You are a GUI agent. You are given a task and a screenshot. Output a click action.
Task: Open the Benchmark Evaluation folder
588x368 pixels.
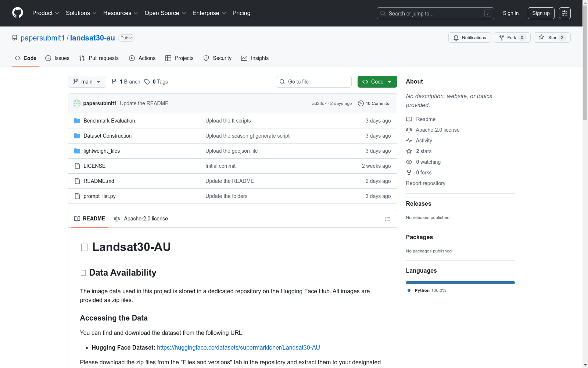tap(109, 121)
